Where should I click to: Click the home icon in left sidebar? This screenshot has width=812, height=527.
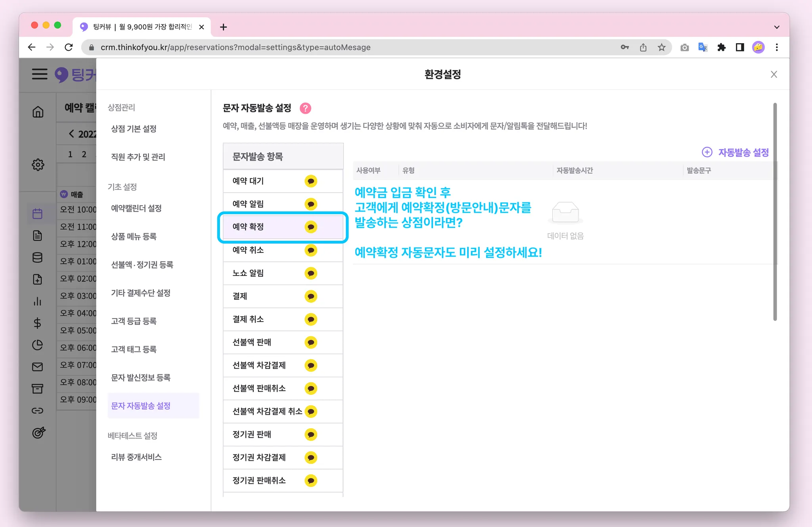[38, 112]
